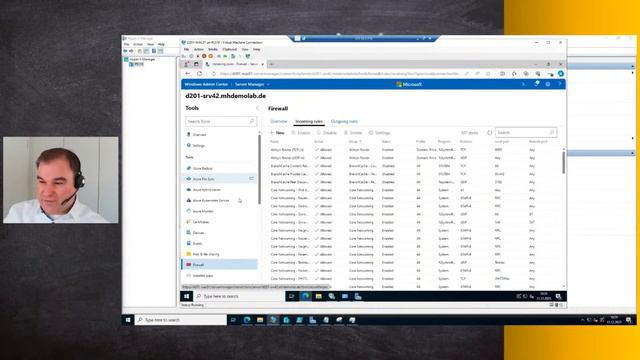Click New to add a firewall rule
The image size is (640, 360).
tap(277, 133)
